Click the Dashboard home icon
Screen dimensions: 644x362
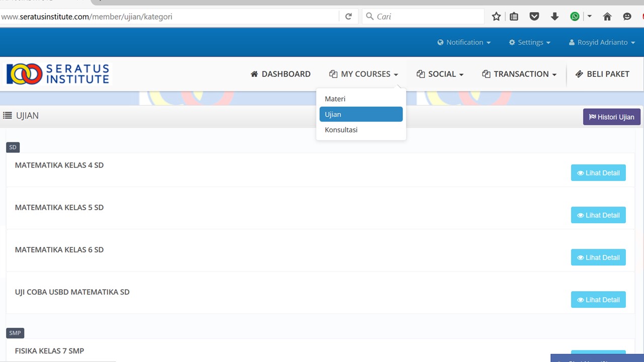tap(254, 74)
